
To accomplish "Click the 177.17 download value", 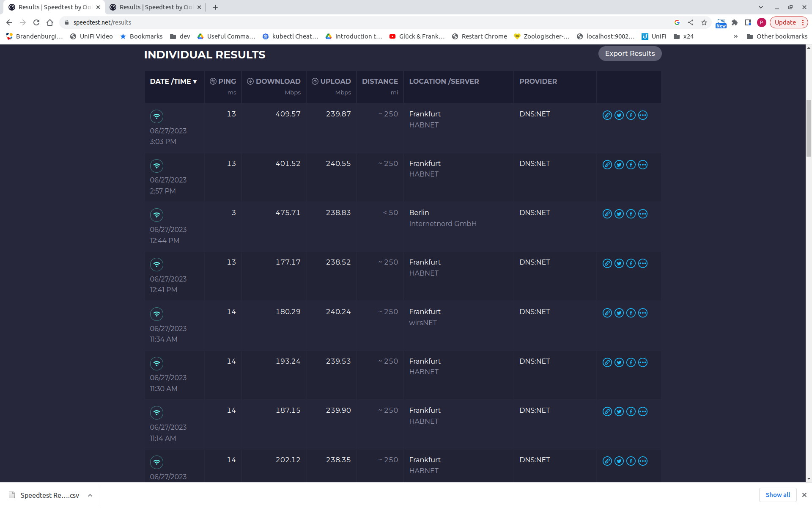I will tap(288, 262).
